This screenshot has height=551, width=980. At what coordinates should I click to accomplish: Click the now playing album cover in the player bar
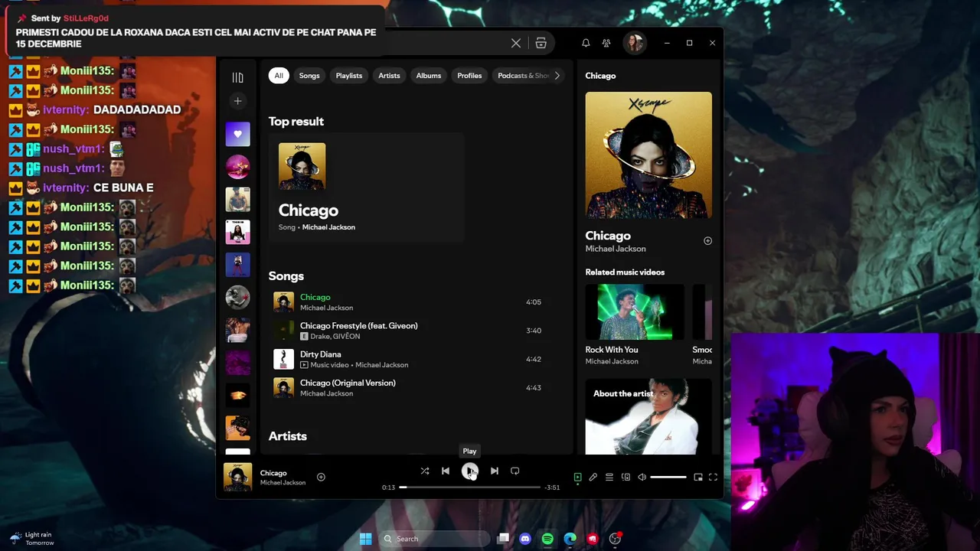[x=237, y=477]
